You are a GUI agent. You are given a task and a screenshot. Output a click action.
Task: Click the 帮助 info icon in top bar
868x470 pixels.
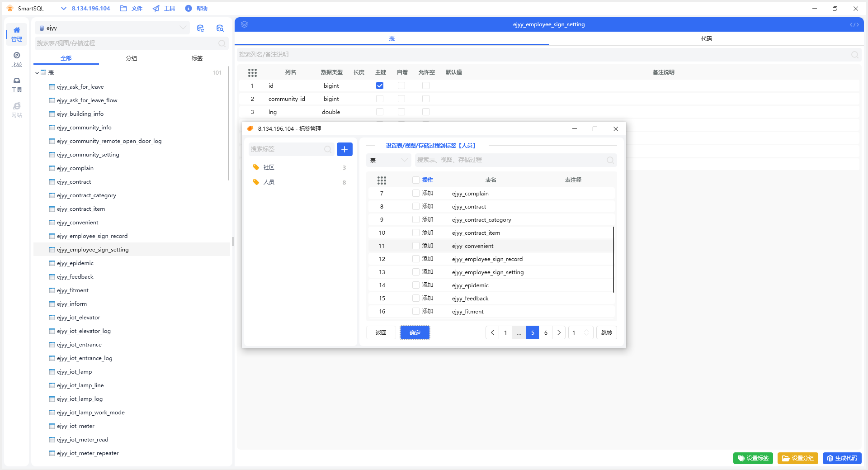[x=189, y=8]
